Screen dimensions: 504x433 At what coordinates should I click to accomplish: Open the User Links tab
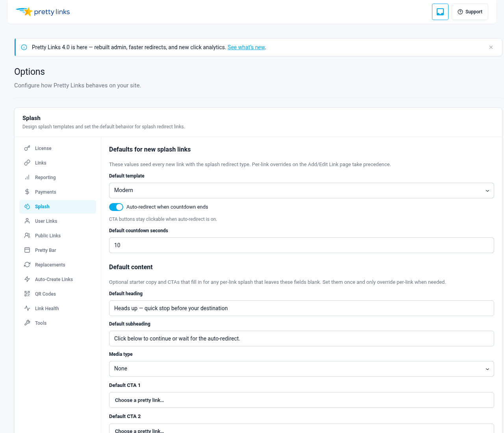point(57,221)
